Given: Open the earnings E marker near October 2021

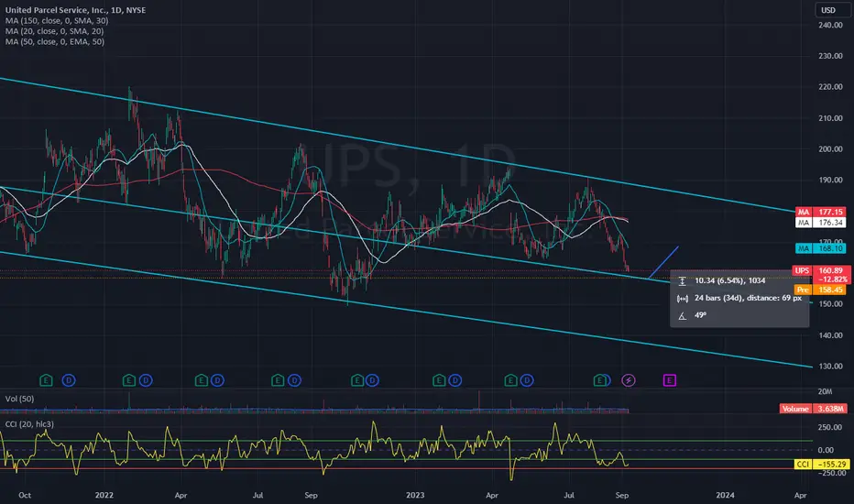Looking at the screenshot, I should pyautogui.click(x=47, y=380).
